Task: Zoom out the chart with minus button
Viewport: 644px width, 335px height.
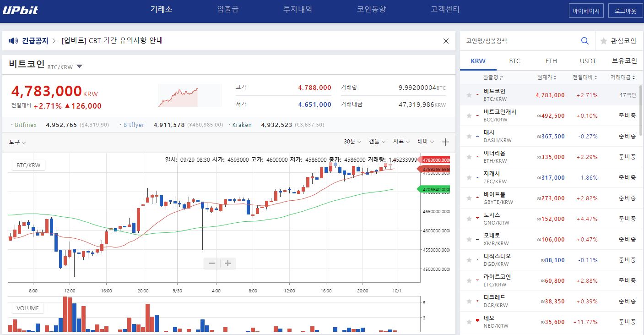Action: [x=211, y=263]
